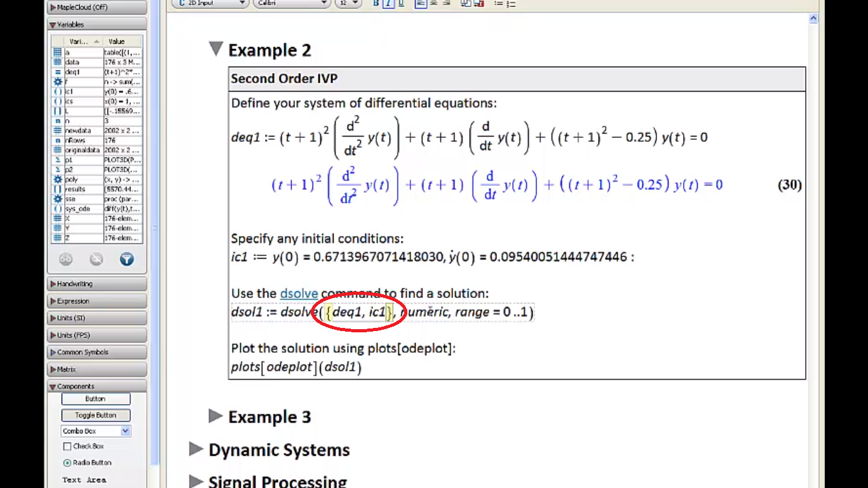This screenshot has width=868, height=488.
Task: Click the filter variables funnel icon
Action: pyautogui.click(x=126, y=259)
